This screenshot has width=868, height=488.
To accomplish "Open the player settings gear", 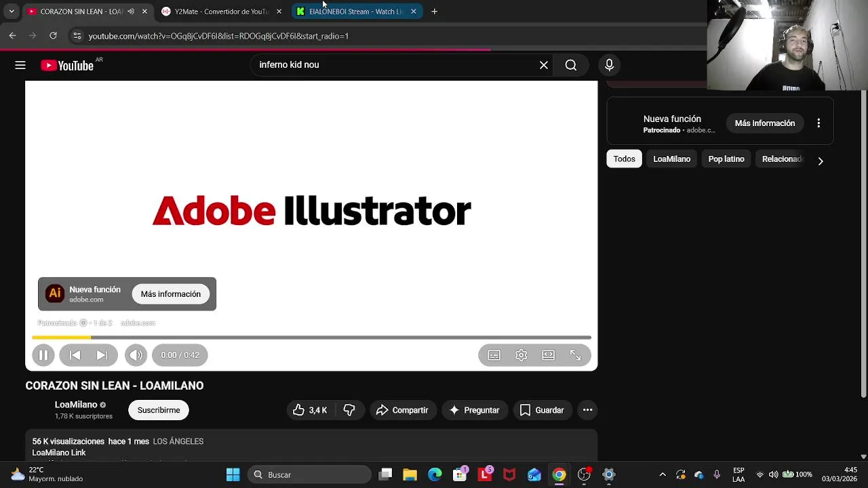I will pyautogui.click(x=521, y=355).
